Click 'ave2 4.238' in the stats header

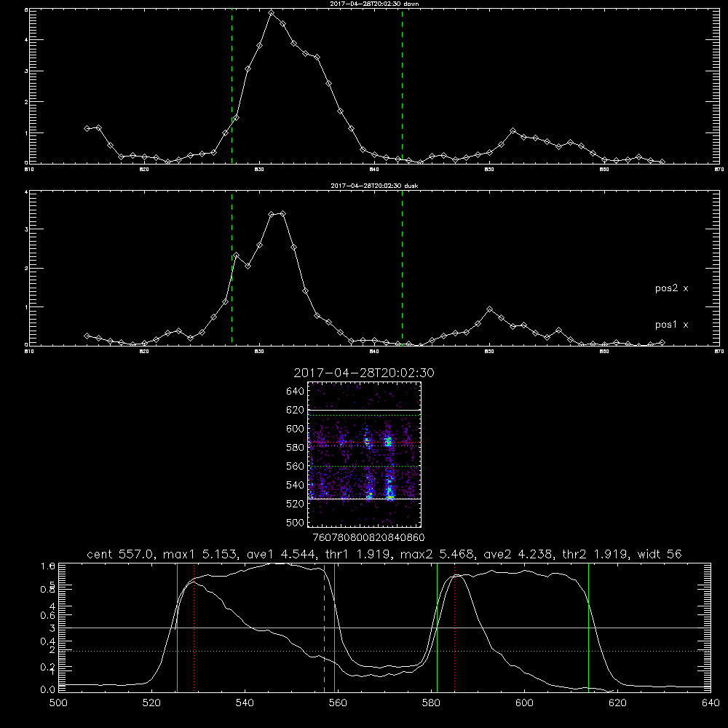pos(518,554)
